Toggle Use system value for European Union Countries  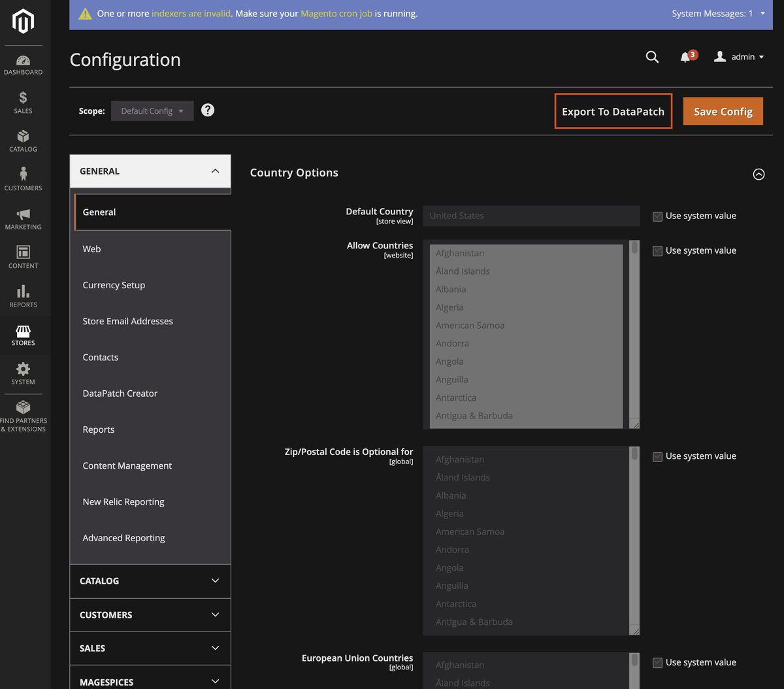657,663
